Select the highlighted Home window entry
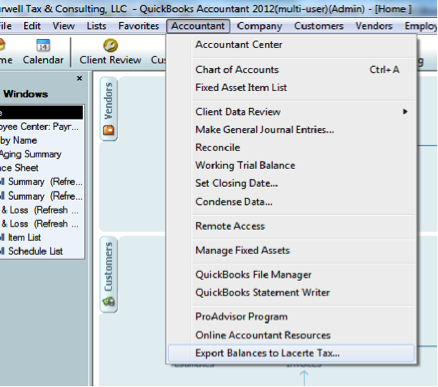The image size is (438, 387). click(x=41, y=112)
